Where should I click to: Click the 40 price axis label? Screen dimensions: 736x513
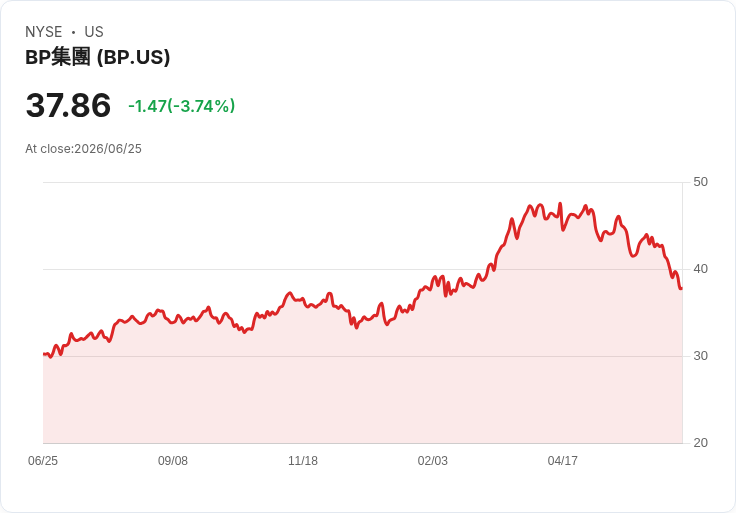tap(700, 269)
